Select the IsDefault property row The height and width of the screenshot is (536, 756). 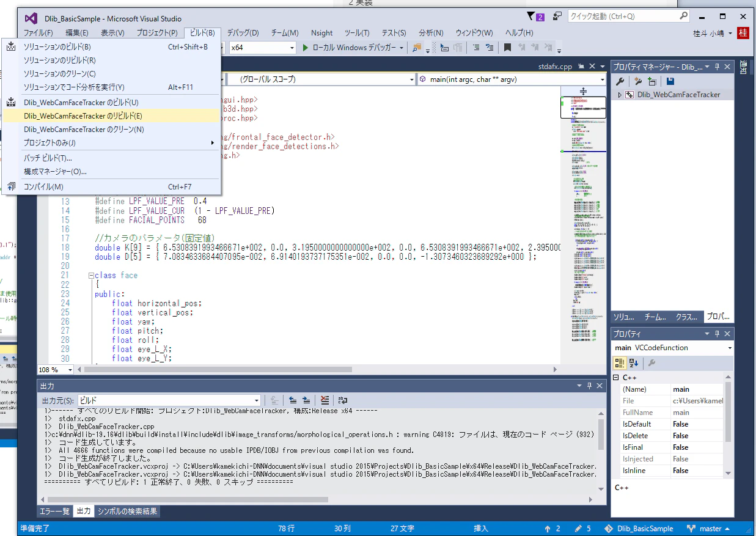671,424
